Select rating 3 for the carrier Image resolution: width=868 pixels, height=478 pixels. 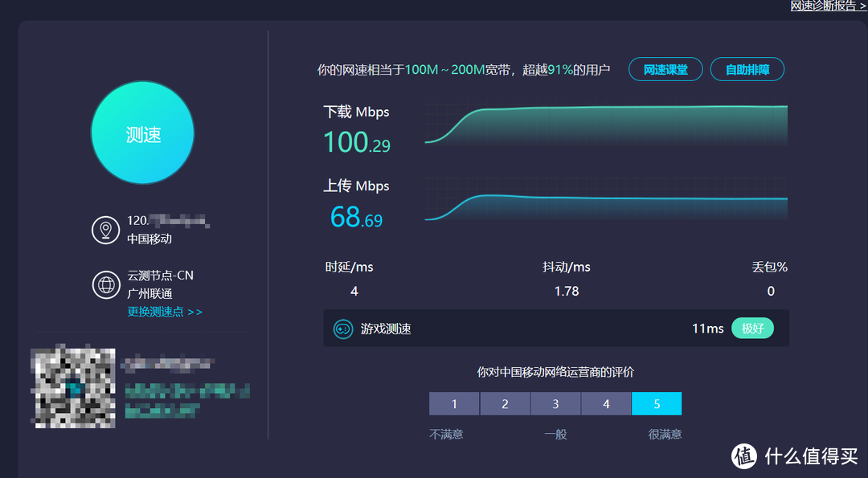tap(555, 403)
